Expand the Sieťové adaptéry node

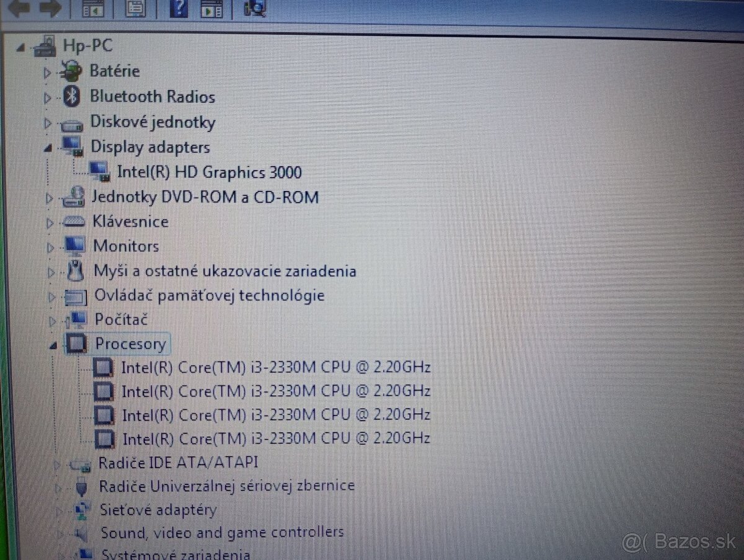click(x=60, y=512)
